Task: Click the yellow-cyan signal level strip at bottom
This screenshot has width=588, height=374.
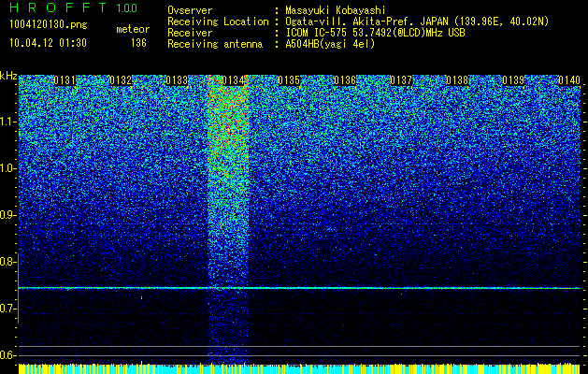Action: 299,368
